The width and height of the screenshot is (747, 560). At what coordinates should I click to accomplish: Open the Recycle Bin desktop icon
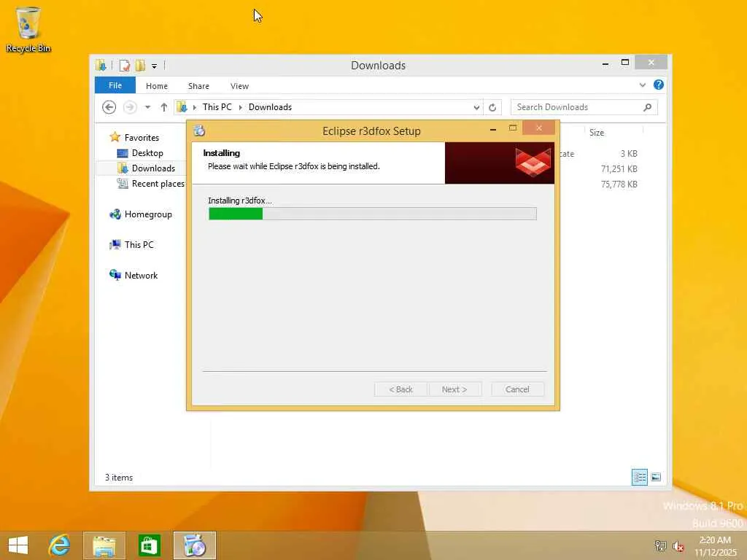pos(28,29)
